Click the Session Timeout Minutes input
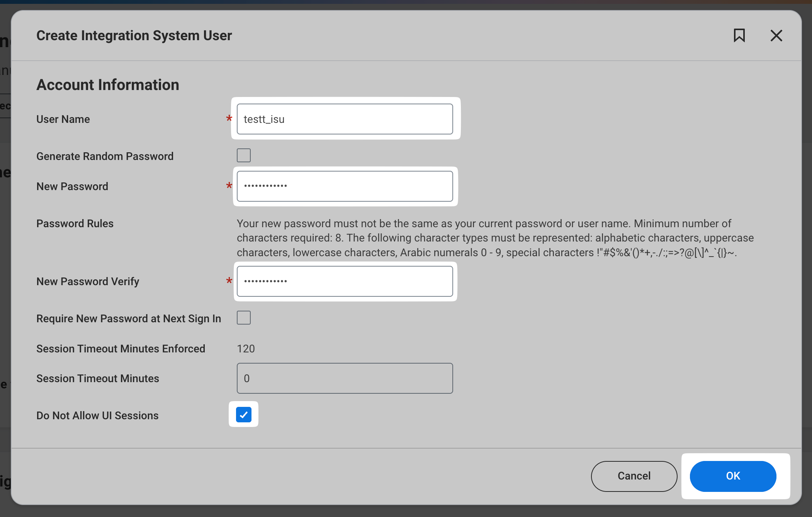 tap(345, 378)
